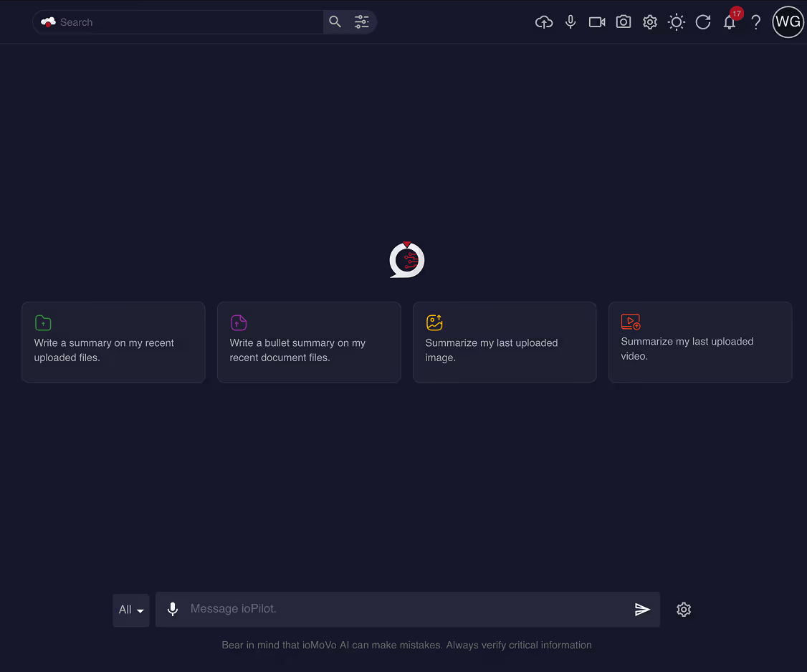The width and height of the screenshot is (807, 672).
Task: Open WG user profile avatar
Action: pyautogui.click(x=788, y=22)
